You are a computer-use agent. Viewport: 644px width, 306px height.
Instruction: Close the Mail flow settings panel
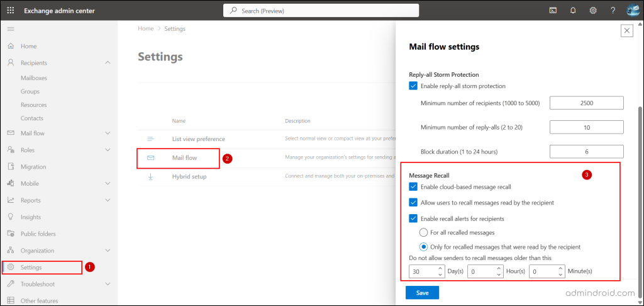point(627,30)
